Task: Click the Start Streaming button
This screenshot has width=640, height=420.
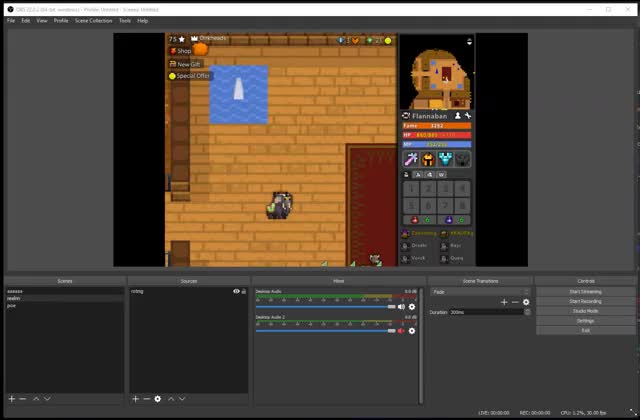Action: pyautogui.click(x=585, y=292)
